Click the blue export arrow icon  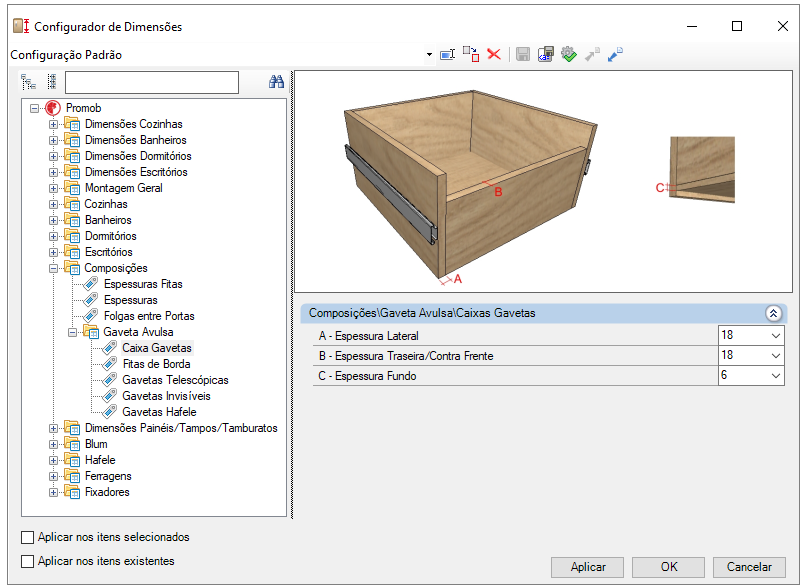coord(615,54)
